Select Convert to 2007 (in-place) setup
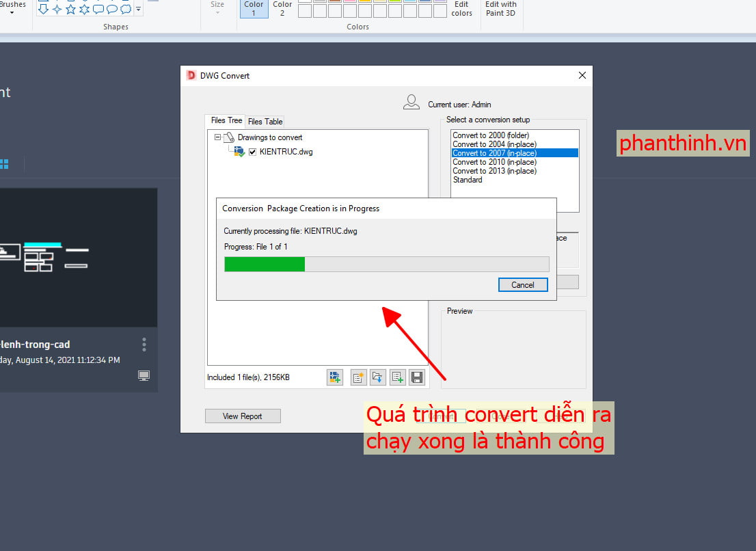Viewport: 756px width, 551px height. [515, 153]
